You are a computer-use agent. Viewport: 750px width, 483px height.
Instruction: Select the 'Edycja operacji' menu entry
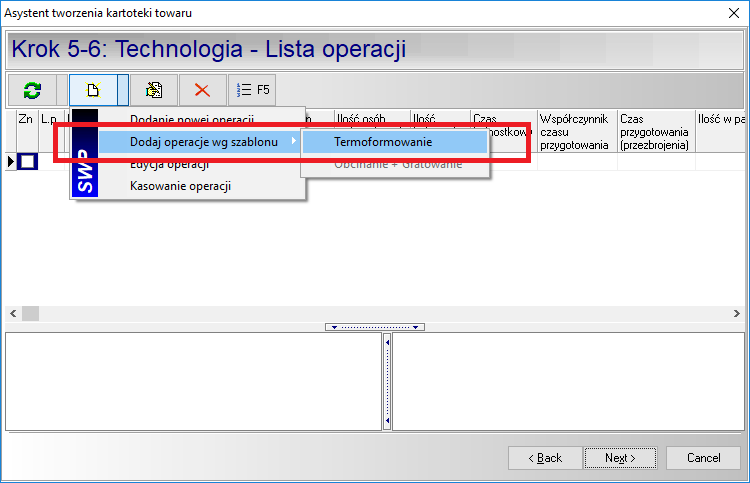pos(169,165)
